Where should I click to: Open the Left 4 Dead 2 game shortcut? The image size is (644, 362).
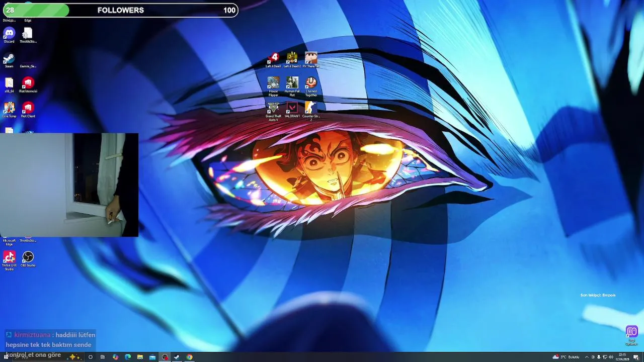point(292,60)
